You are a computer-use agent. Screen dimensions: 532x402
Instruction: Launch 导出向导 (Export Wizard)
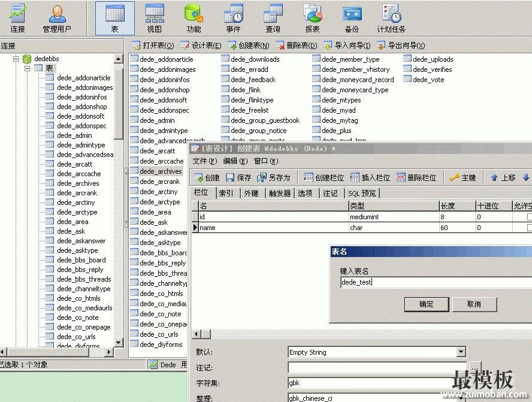coord(401,45)
